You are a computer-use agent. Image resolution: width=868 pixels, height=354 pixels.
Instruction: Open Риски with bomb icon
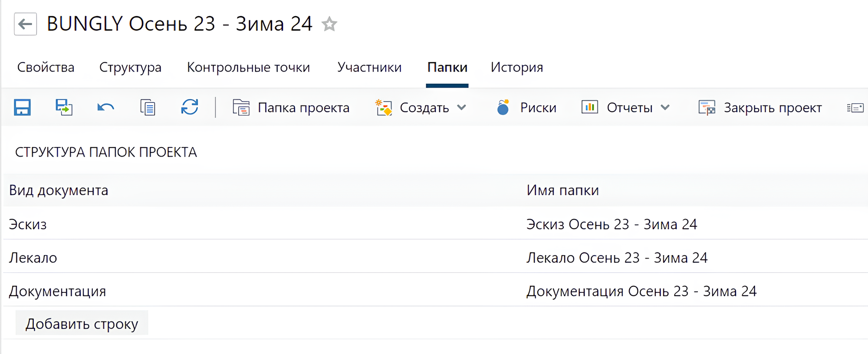click(x=526, y=108)
